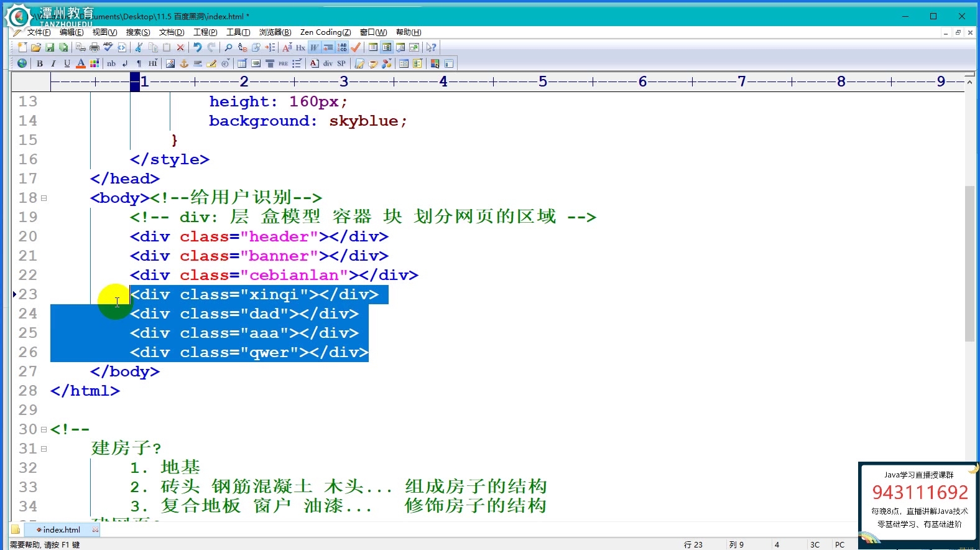Save the file with the floppy icon
The height and width of the screenshot is (550, 980).
(50, 47)
